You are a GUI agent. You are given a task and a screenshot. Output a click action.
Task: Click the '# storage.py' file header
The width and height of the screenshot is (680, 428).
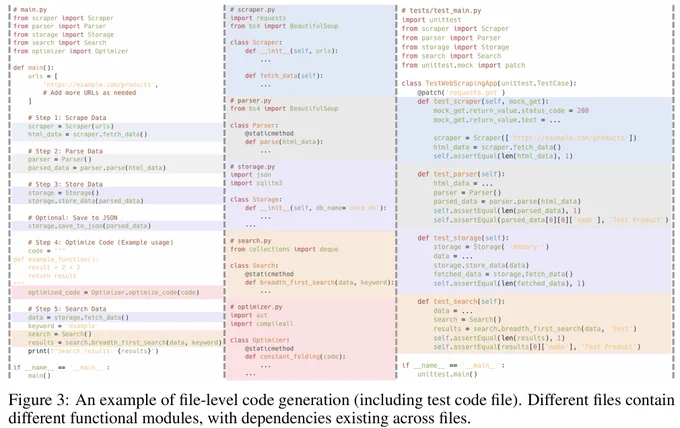coord(252,167)
